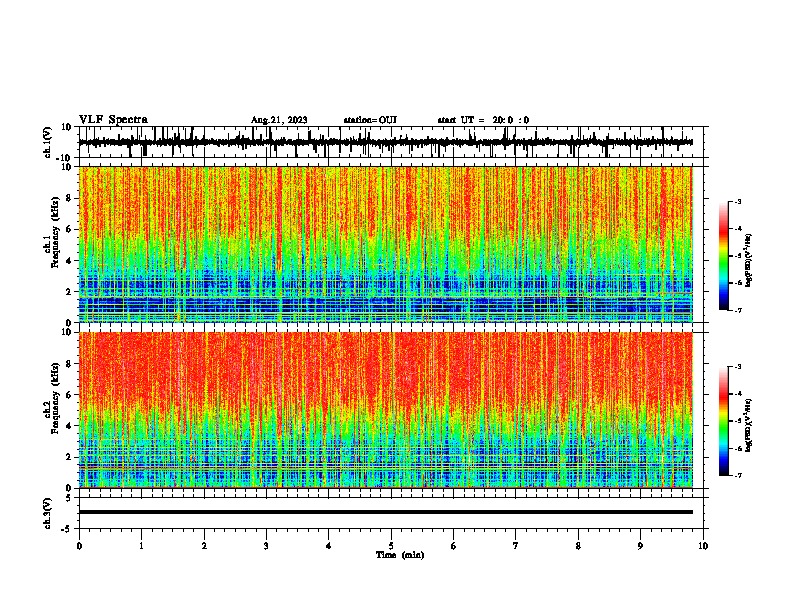Viewport: 792px width, 612px height.
Task: Click the "5" tick on ch.3(V) axis
Action: click(69, 498)
